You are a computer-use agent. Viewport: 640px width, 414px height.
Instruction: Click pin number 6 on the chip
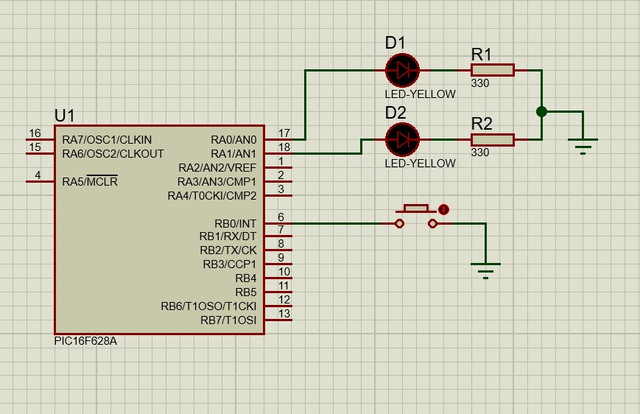coord(281,217)
